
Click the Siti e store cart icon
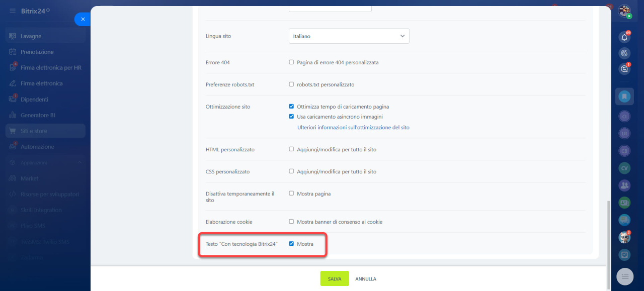pos(13,131)
